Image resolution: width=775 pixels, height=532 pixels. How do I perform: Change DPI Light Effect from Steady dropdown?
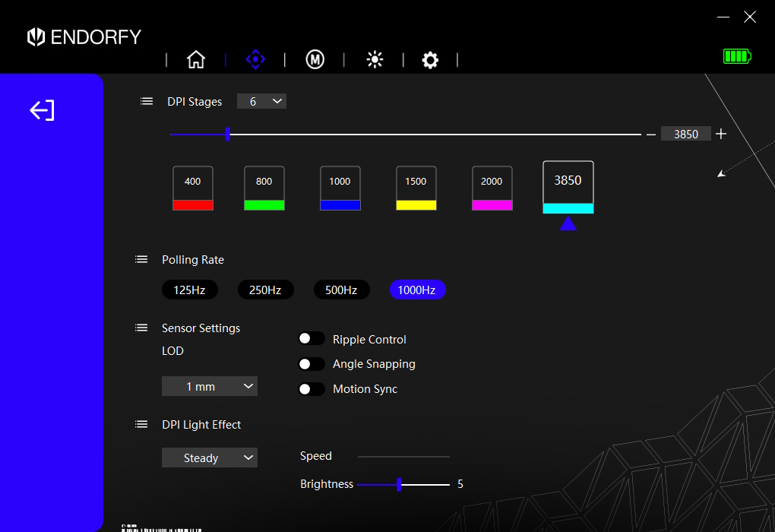click(210, 458)
